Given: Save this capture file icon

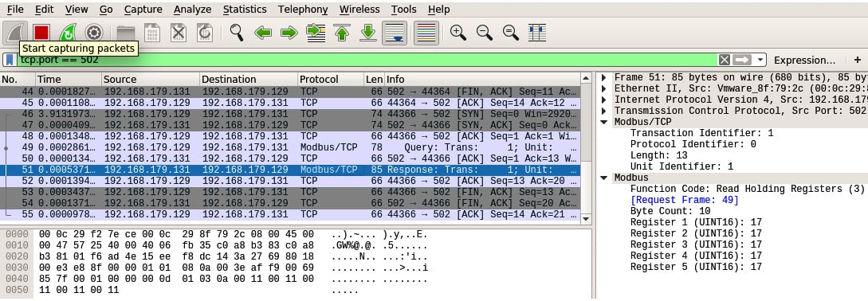Looking at the screenshot, I should coord(151,33).
